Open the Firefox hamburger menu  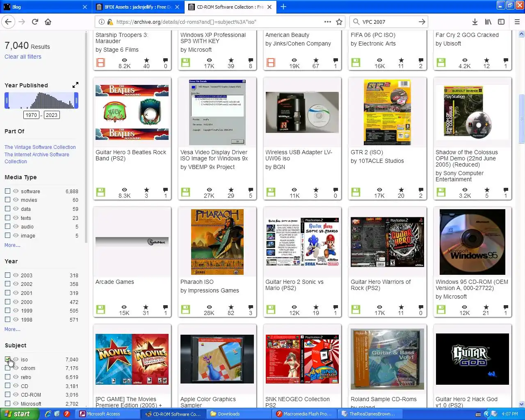[517, 22]
